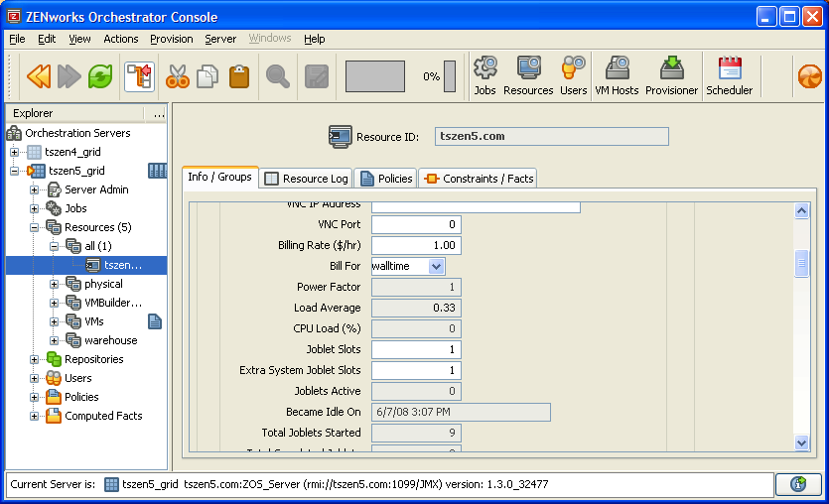
Task: Expand the Server Admin node
Action: click(x=34, y=189)
